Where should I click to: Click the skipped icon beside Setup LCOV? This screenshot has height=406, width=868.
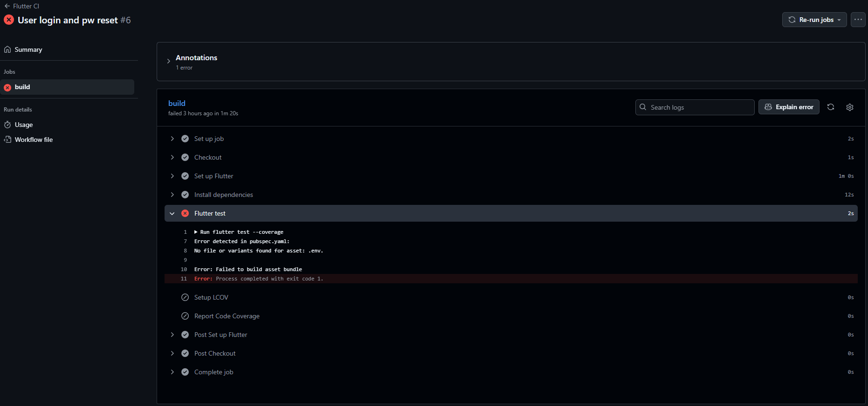coord(185,297)
